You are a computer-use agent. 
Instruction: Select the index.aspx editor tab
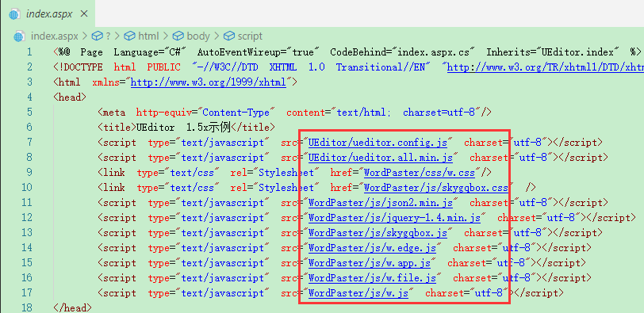48,13
